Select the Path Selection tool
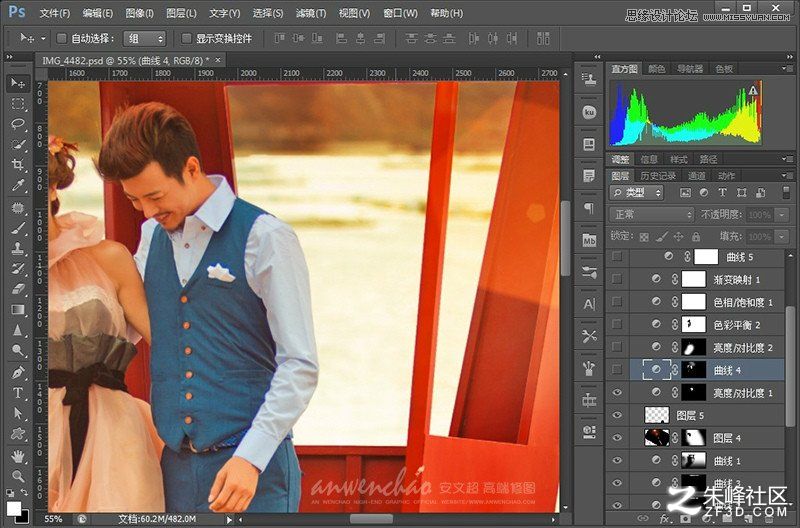The image size is (800, 528). coord(18,413)
